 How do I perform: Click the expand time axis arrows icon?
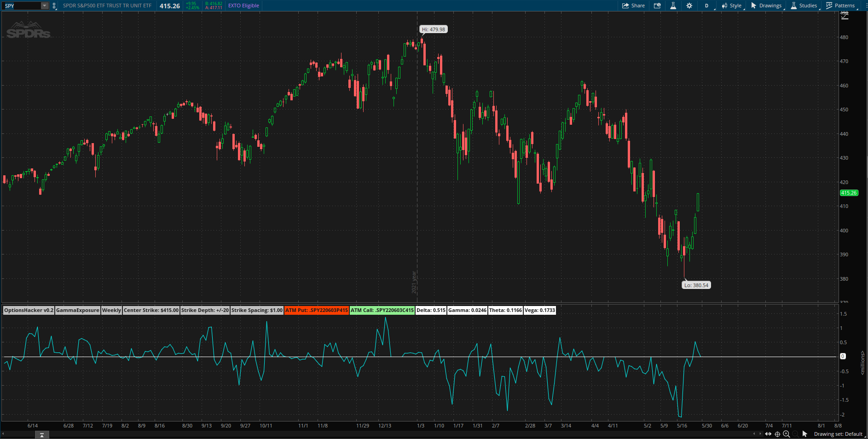[768, 434]
